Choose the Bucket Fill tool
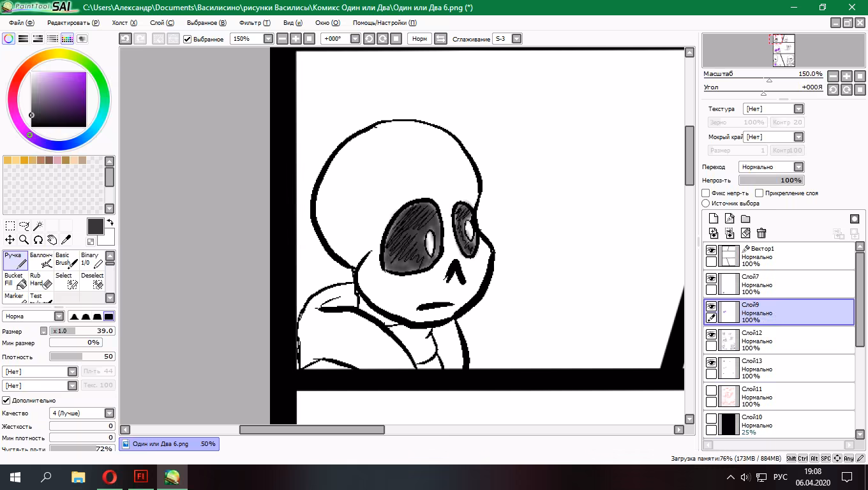 (x=15, y=281)
